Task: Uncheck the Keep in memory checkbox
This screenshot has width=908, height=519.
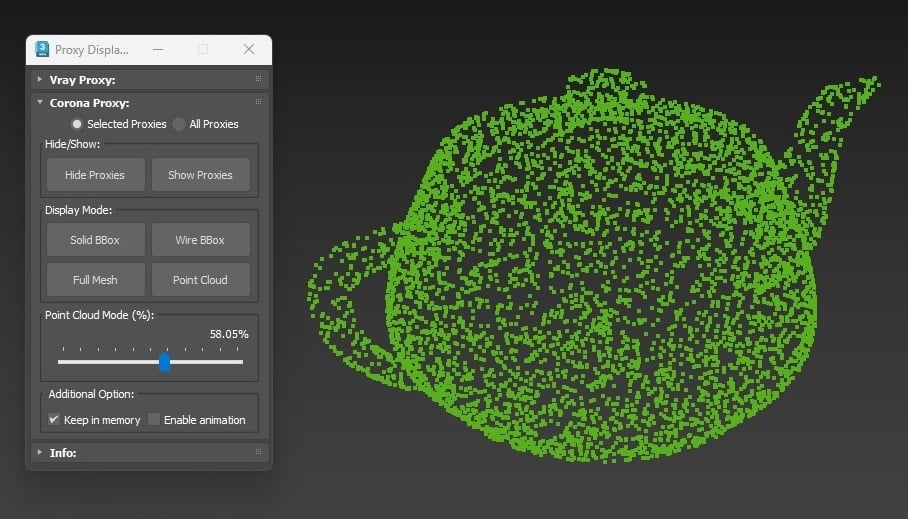Action: coord(54,419)
